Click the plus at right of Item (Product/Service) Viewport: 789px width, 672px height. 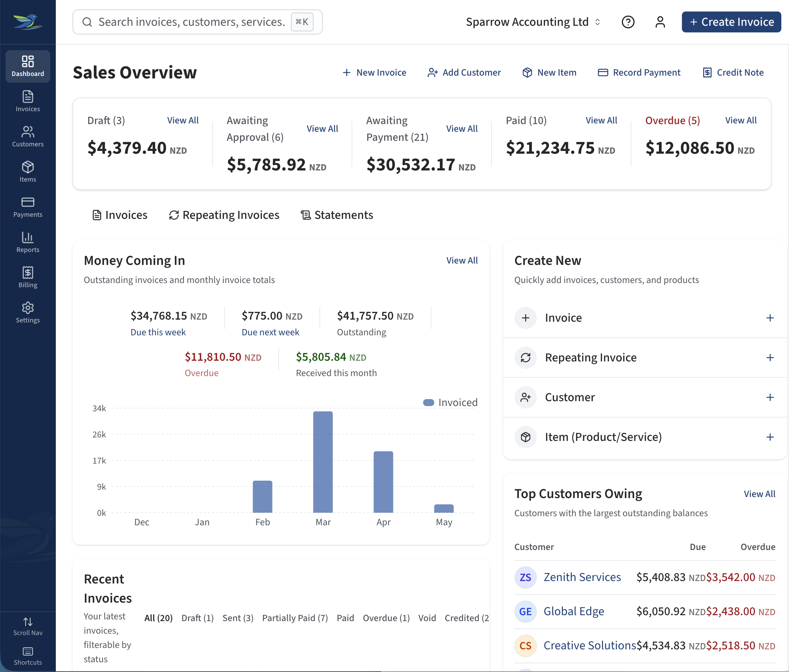[770, 437]
